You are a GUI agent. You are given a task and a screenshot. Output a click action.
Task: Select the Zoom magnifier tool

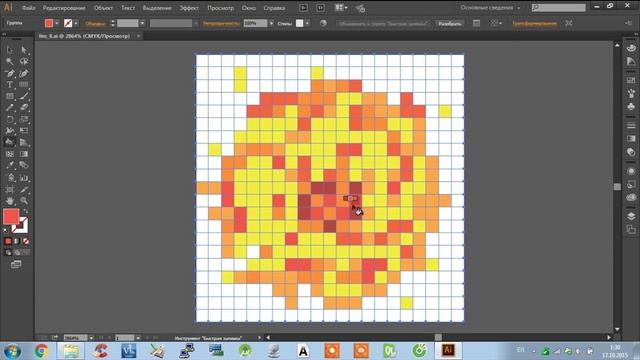pos(24,201)
